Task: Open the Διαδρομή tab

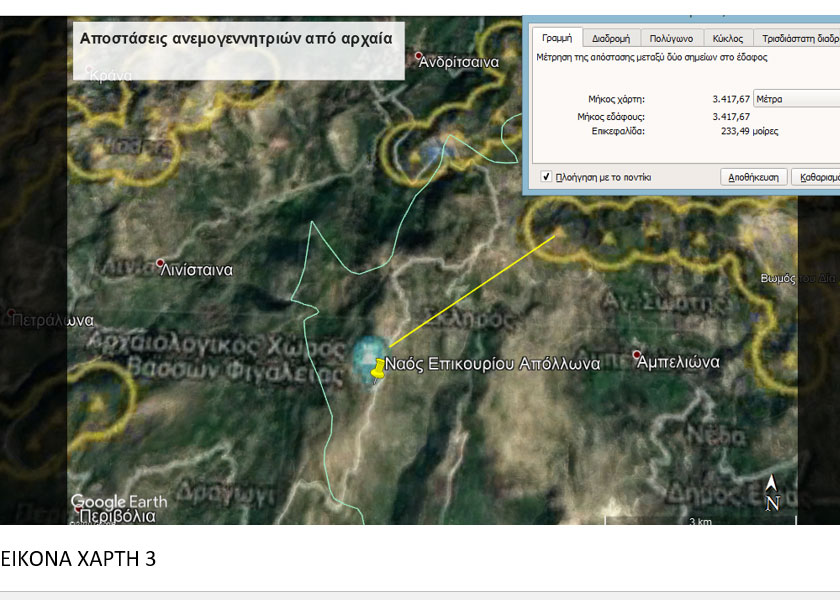Action: click(610, 38)
